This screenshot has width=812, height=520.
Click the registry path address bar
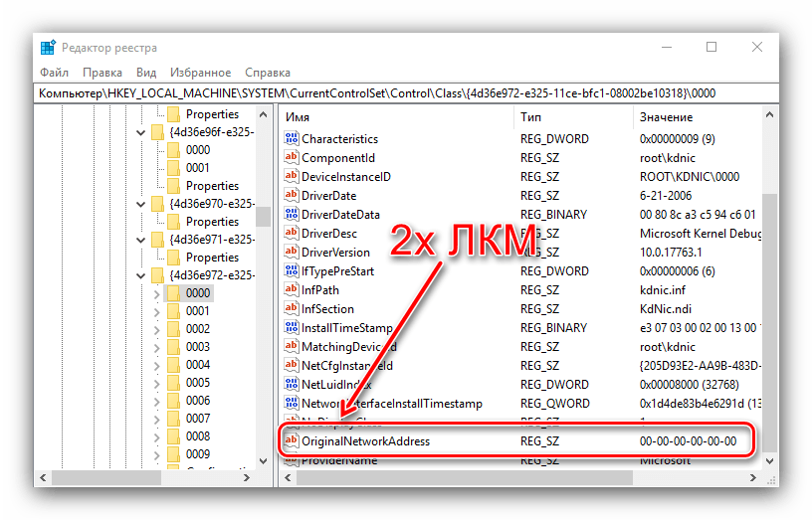[x=398, y=93]
